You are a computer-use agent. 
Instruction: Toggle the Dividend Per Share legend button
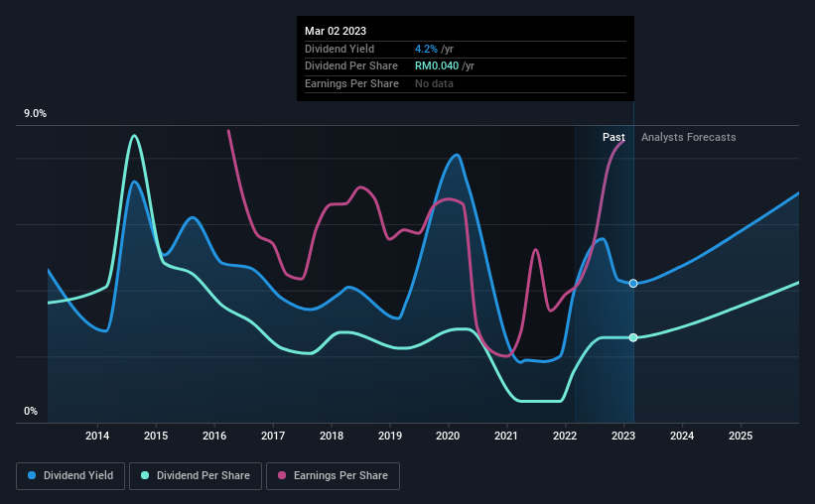196,476
